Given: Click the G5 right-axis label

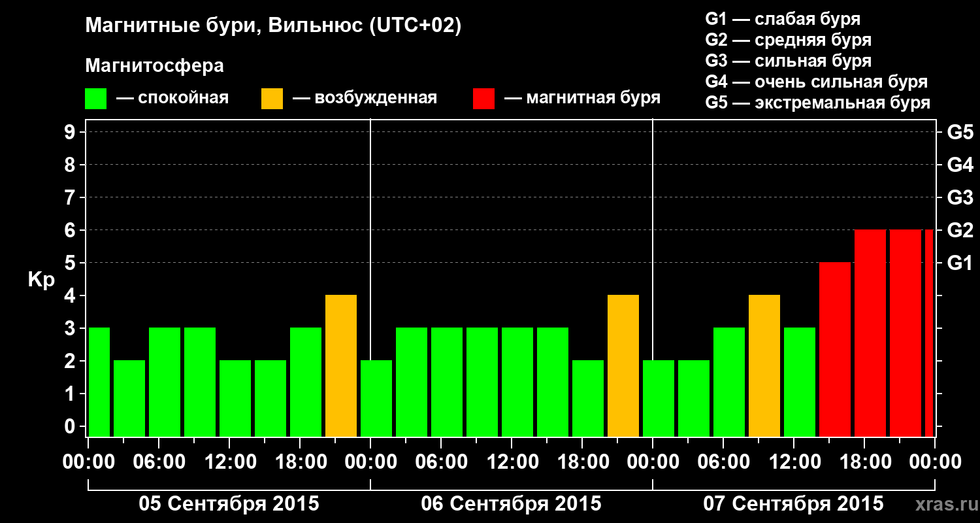Looking at the screenshot, I should click(x=960, y=132).
